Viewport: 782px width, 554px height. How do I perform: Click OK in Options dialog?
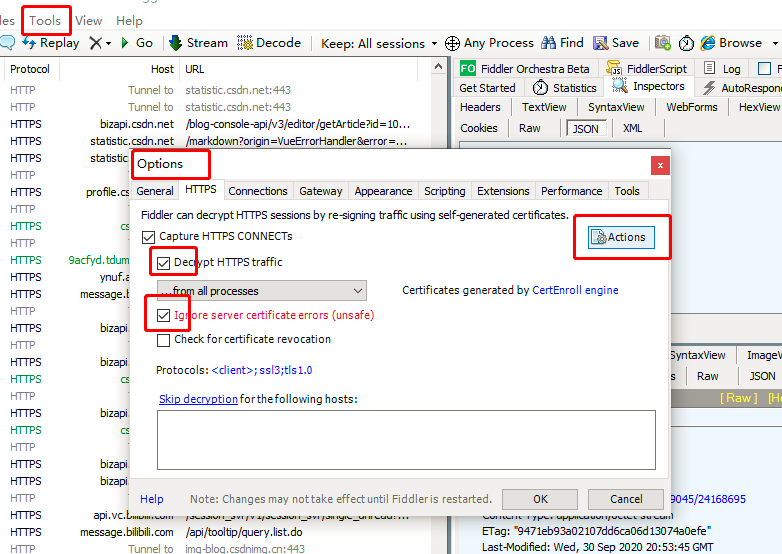tap(540, 499)
